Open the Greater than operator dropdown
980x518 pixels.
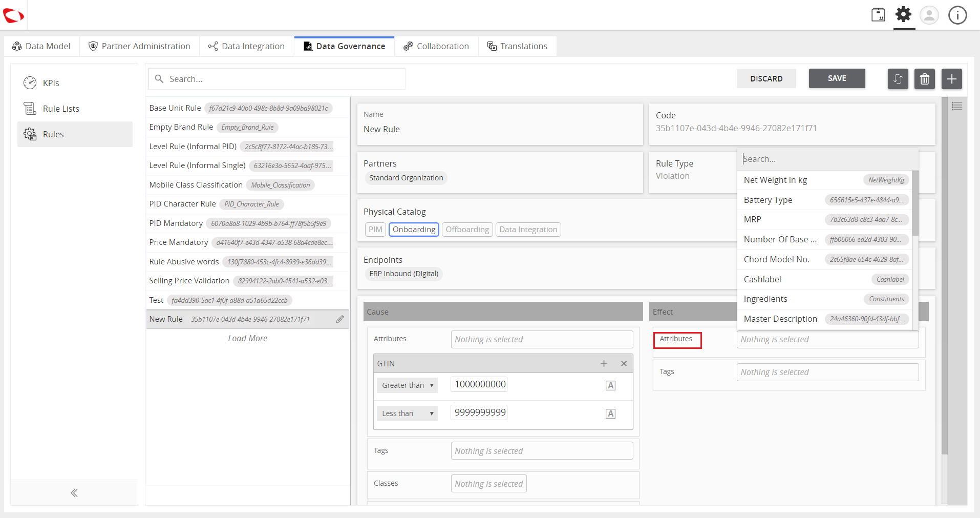407,385
